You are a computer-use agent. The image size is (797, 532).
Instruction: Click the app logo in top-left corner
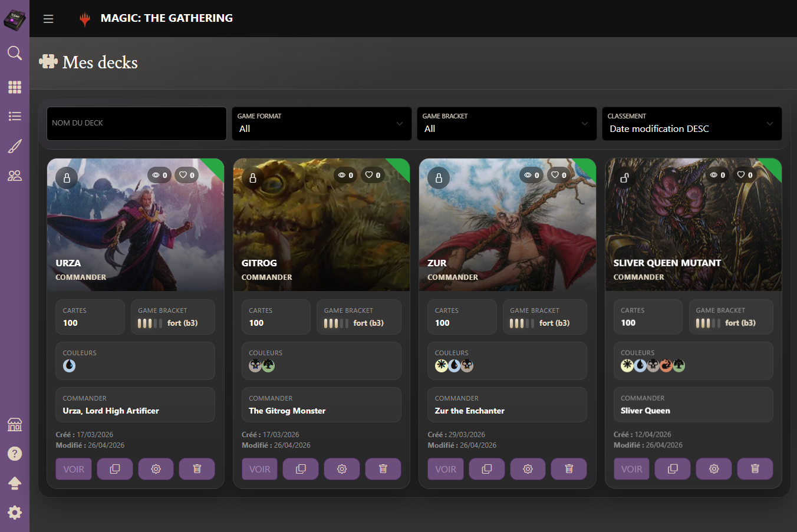pyautogui.click(x=15, y=20)
